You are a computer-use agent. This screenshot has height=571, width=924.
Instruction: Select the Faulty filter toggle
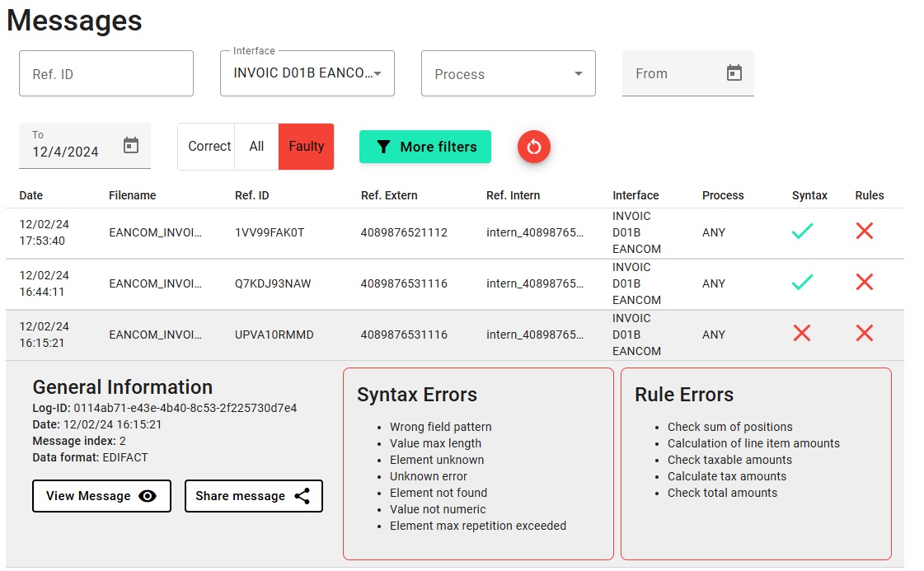(306, 147)
